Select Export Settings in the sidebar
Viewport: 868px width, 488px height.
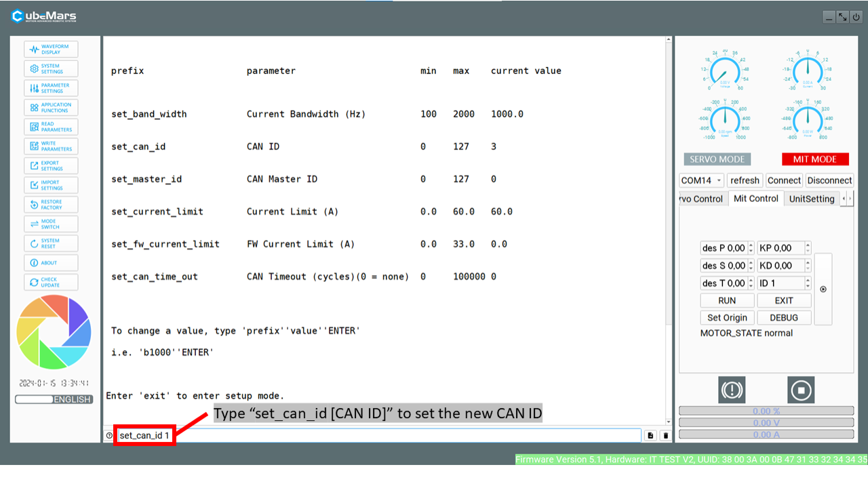click(x=51, y=166)
